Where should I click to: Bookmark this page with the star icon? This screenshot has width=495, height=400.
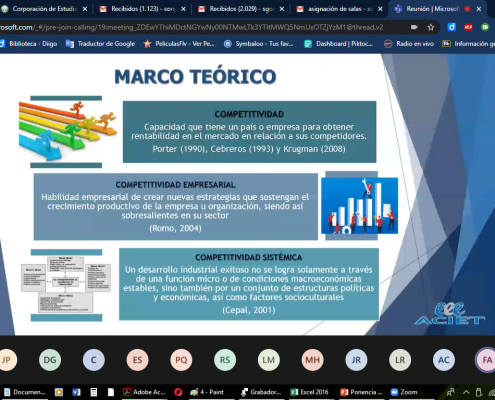click(431, 27)
